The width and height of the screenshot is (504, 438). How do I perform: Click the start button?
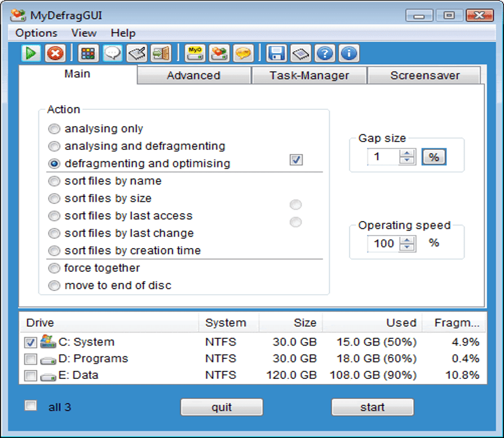point(372,407)
